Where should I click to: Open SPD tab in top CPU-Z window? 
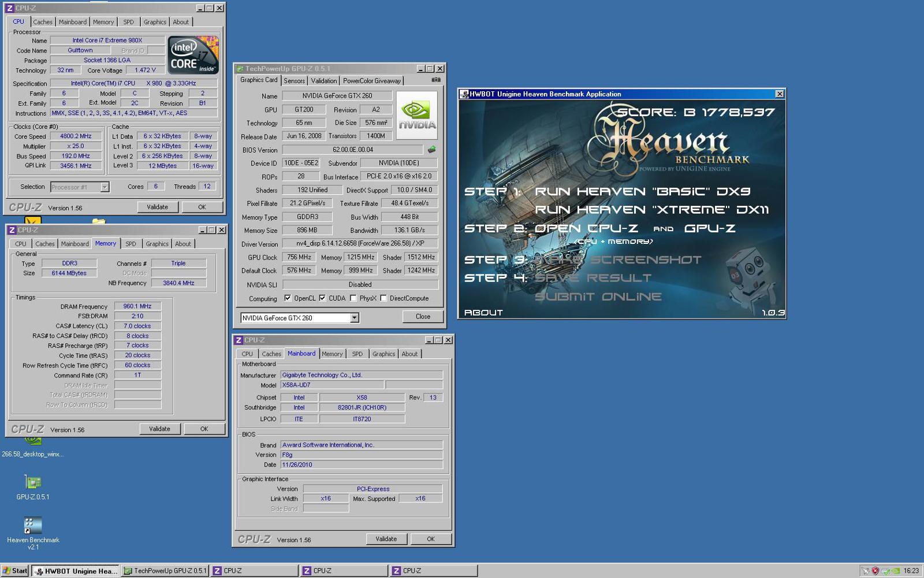click(x=128, y=22)
